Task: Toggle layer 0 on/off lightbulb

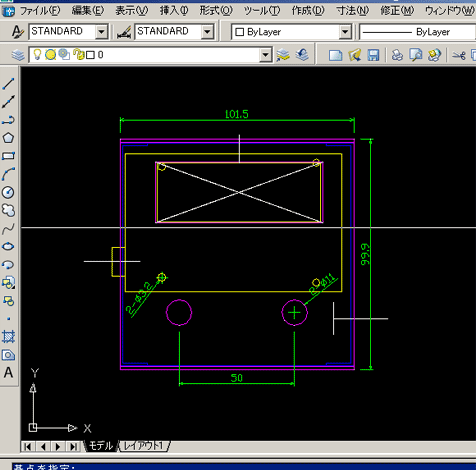Action: click(37, 54)
